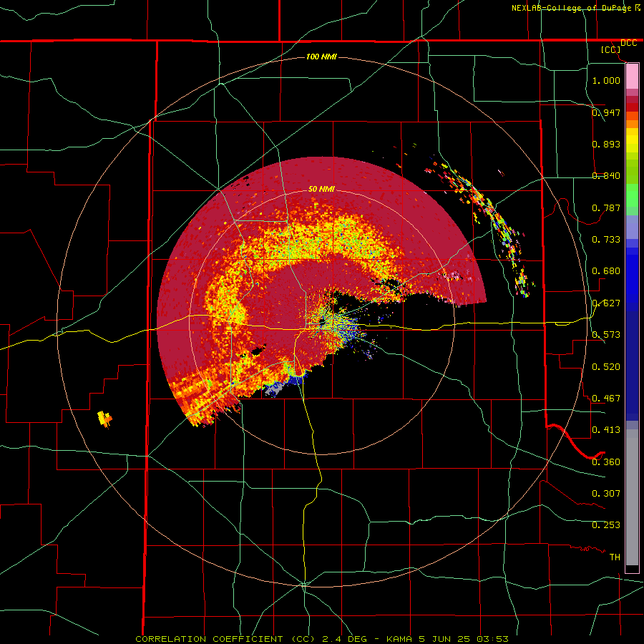Viewport: 644px width, 644px height.
Task: Pick the gray segment of the color bar
Action: pyautogui.click(x=632, y=497)
